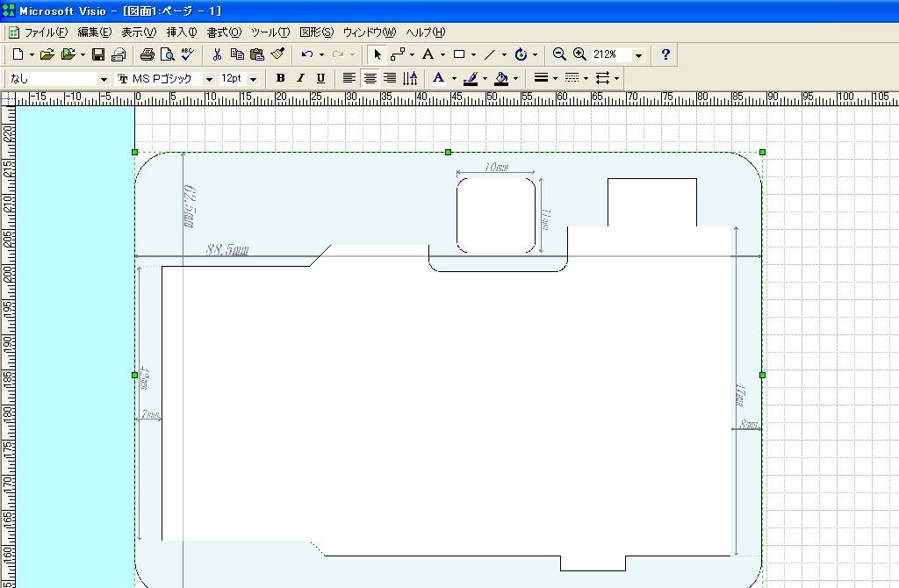Image resolution: width=899 pixels, height=588 pixels.
Task: Open the 編集(E) menu
Action: point(95,32)
